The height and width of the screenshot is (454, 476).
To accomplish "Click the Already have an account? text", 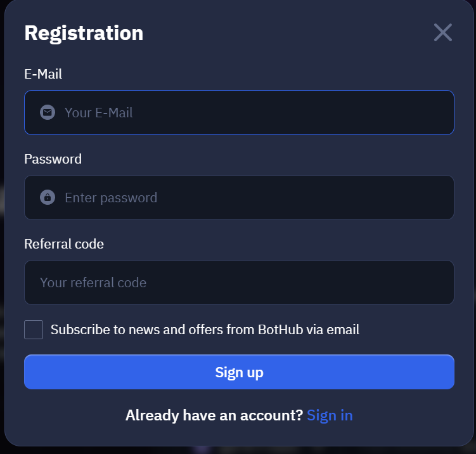I will [x=214, y=415].
